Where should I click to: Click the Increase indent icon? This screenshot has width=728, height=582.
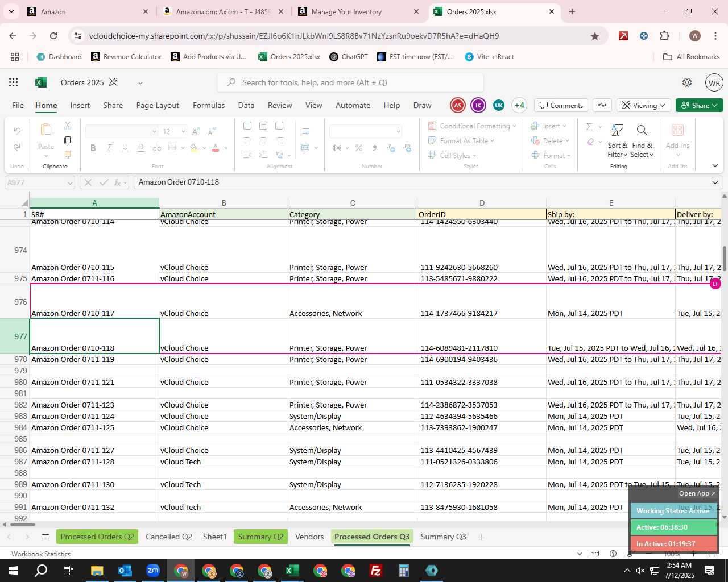click(x=263, y=155)
